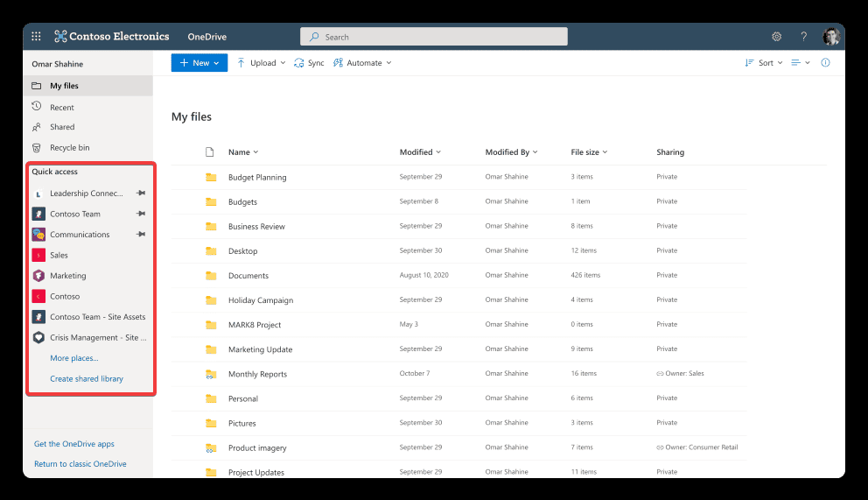Click the Contoso Electronics logo
Viewport: 868px width, 500px height.
(x=112, y=37)
